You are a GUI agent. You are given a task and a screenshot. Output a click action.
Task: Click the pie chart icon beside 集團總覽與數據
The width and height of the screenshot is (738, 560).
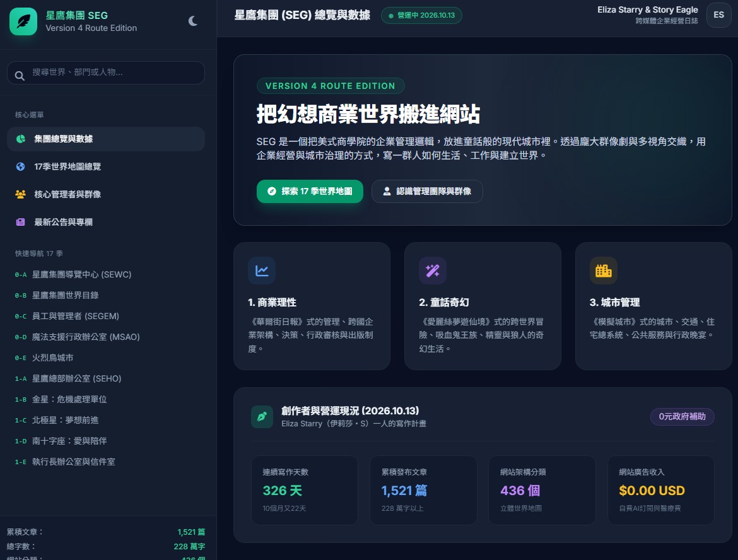tap(21, 139)
